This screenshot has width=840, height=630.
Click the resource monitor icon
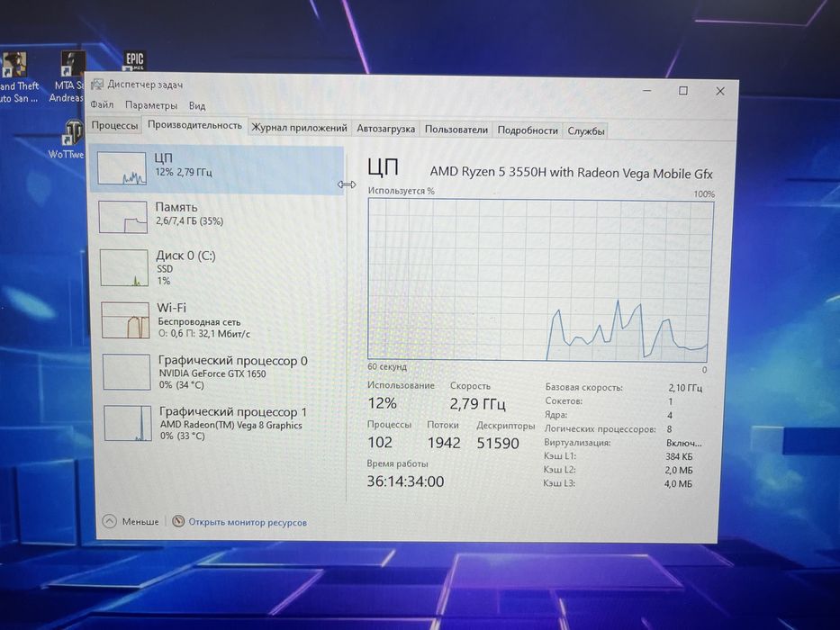point(178,521)
